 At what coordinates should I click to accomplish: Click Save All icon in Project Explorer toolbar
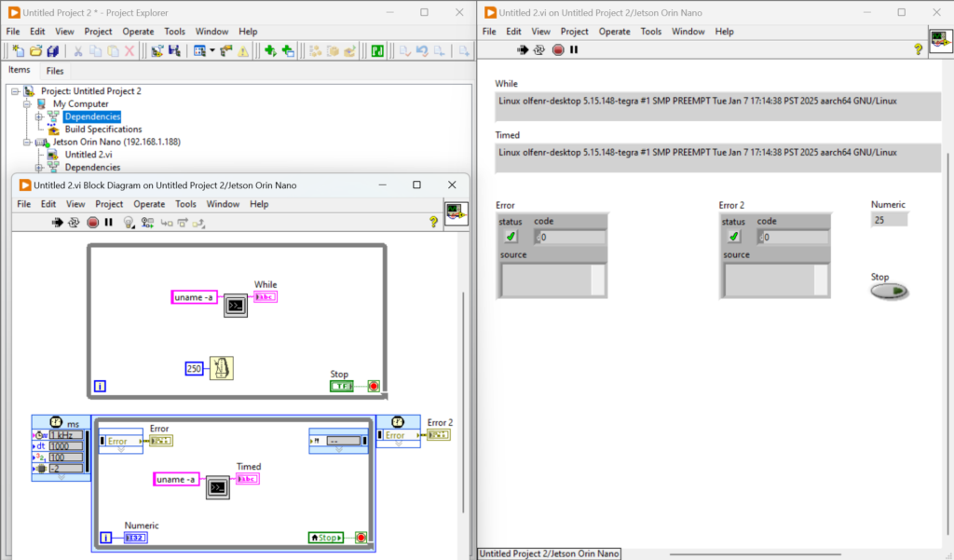[53, 51]
